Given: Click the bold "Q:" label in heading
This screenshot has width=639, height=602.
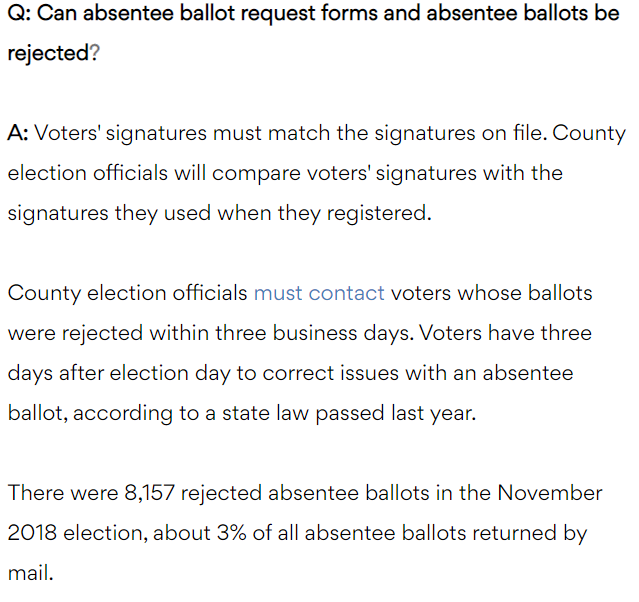Looking at the screenshot, I should click(19, 13).
